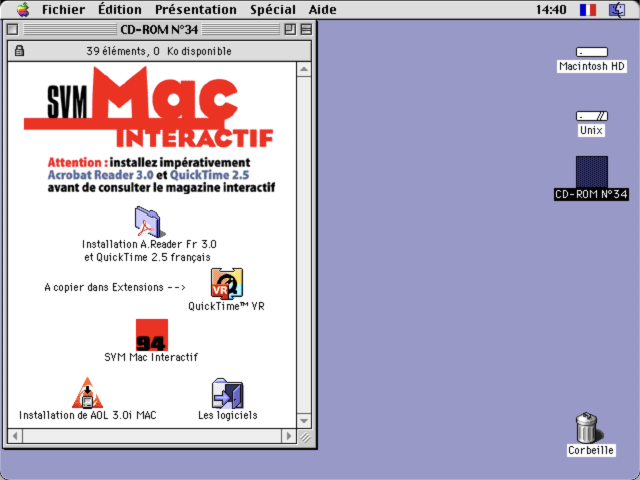The width and height of the screenshot is (640, 480).
Task: Click the 'QuickTime™ VR' label
Action: coord(227,306)
